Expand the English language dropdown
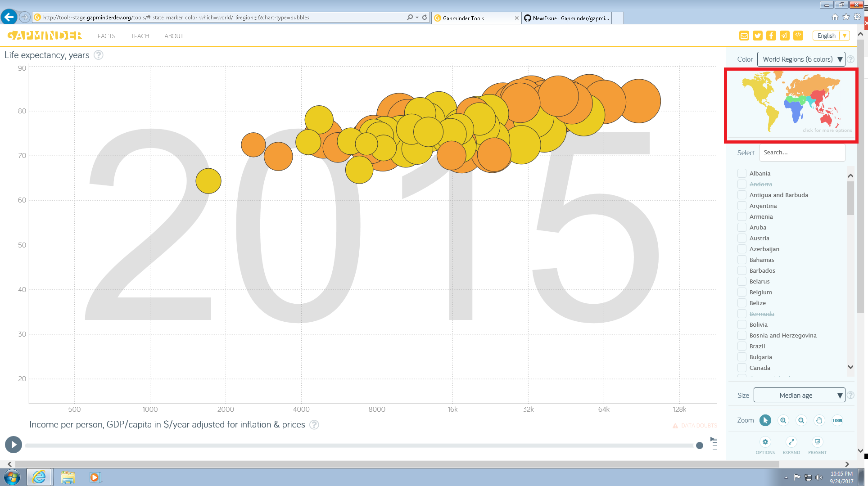Viewport: 868px width, 486px height. click(831, 35)
